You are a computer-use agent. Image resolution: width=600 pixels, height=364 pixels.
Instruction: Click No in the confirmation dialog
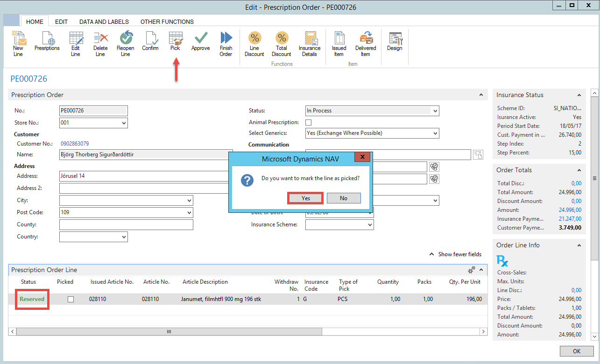coord(344,198)
